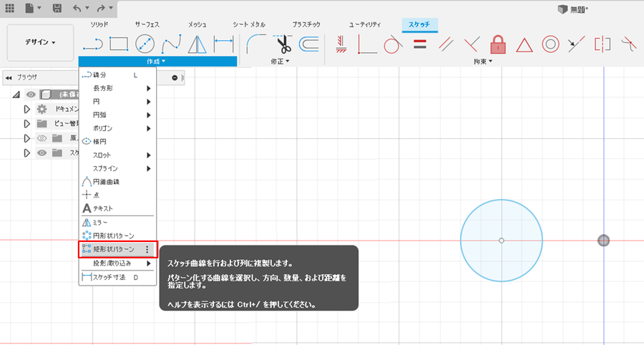Image resolution: width=644 pixels, height=345 pixels.
Task: Apply the Concentric constraint icon
Action: tap(550, 44)
